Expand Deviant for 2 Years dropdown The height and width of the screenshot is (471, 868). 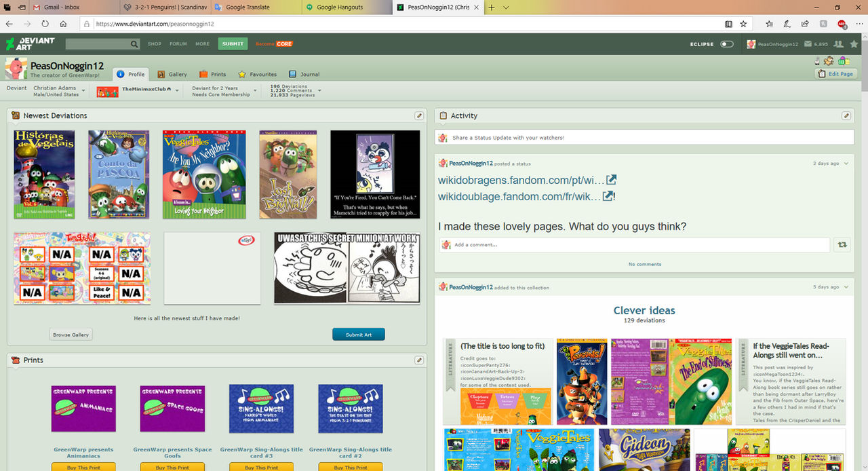pyautogui.click(x=256, y=90)
